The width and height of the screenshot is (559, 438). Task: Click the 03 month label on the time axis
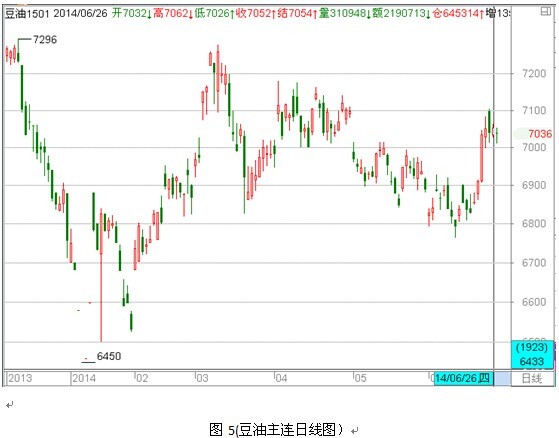[202, 378]
